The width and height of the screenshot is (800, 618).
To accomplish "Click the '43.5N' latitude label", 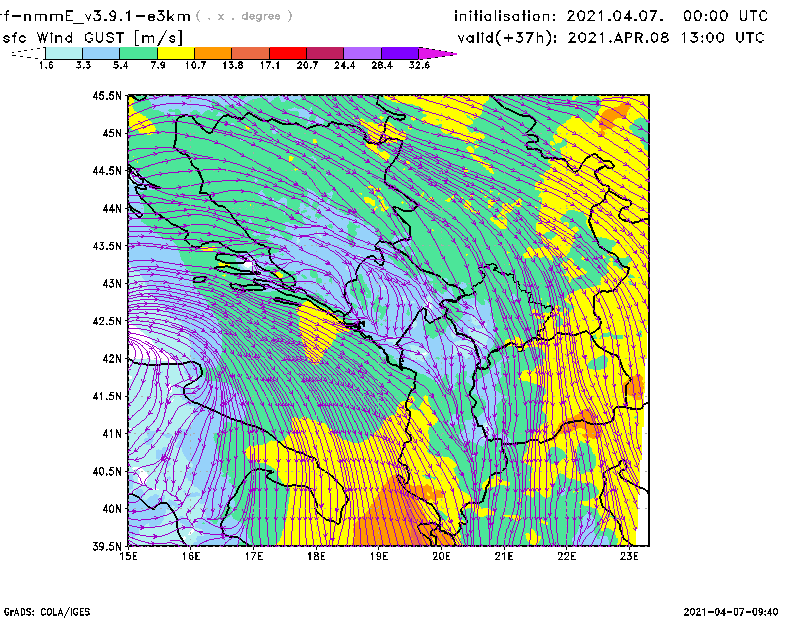I will pyautogui.click(x=107, y=246).
